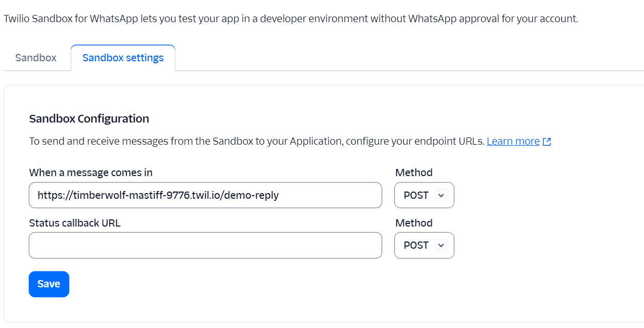Click the "When a message comes in" label
Image resolution: width=644 pixels, height=328 pixels.
coord(91,172)
